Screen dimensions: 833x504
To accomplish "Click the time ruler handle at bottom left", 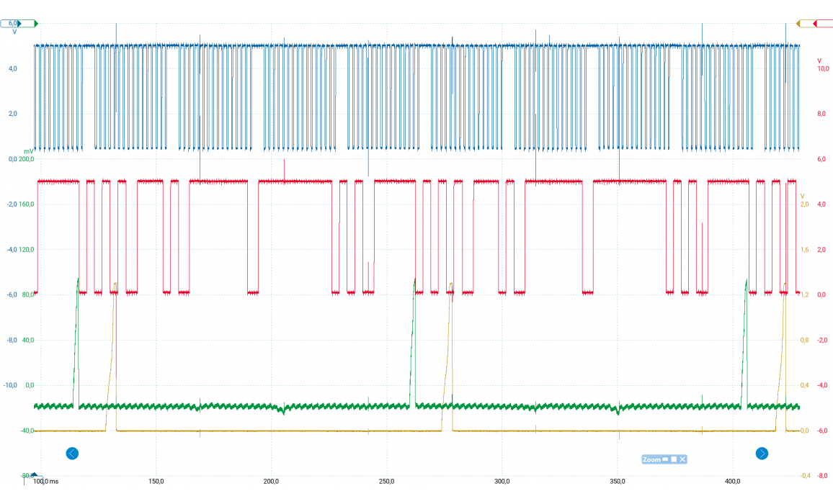I will 32,475.
